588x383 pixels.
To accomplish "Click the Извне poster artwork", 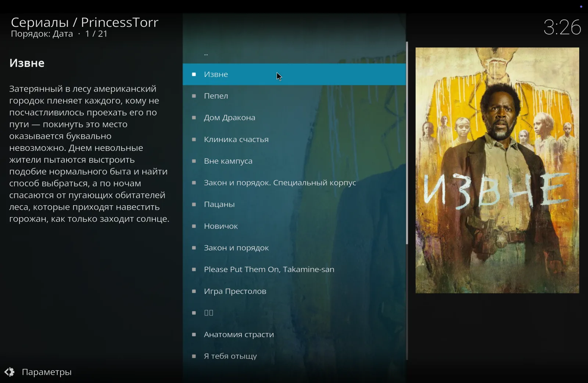I will click(497, 170).
